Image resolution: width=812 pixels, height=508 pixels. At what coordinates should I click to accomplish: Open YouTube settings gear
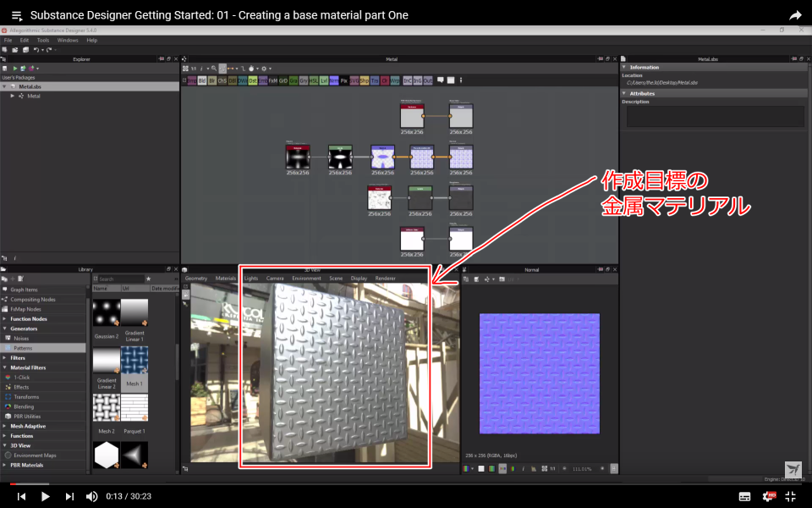(x=768, y=496)
